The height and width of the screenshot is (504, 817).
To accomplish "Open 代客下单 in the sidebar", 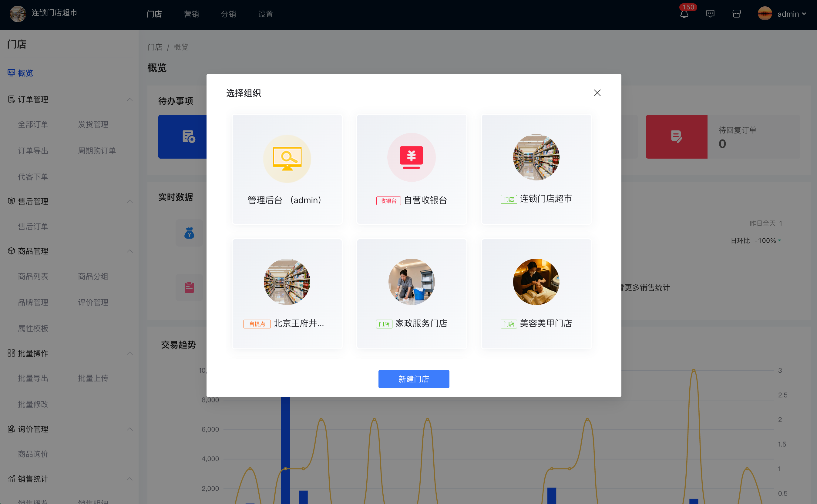I will click(33, 177).
